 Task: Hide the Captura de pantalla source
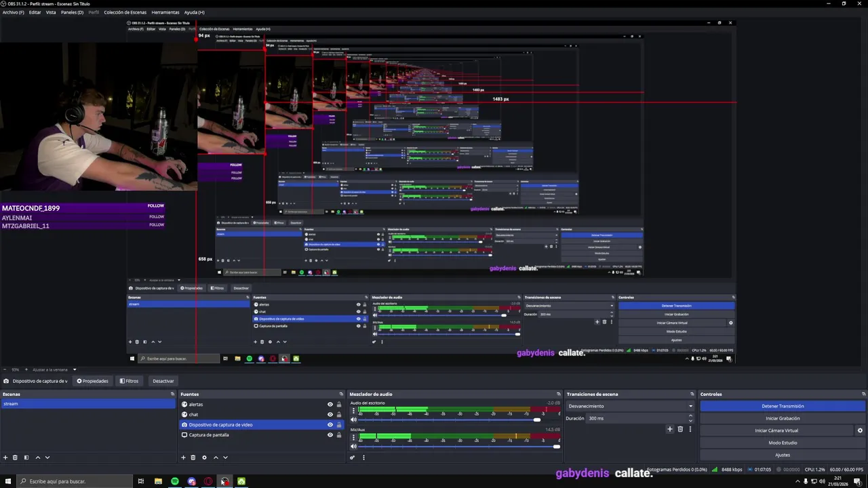(330, 435)
